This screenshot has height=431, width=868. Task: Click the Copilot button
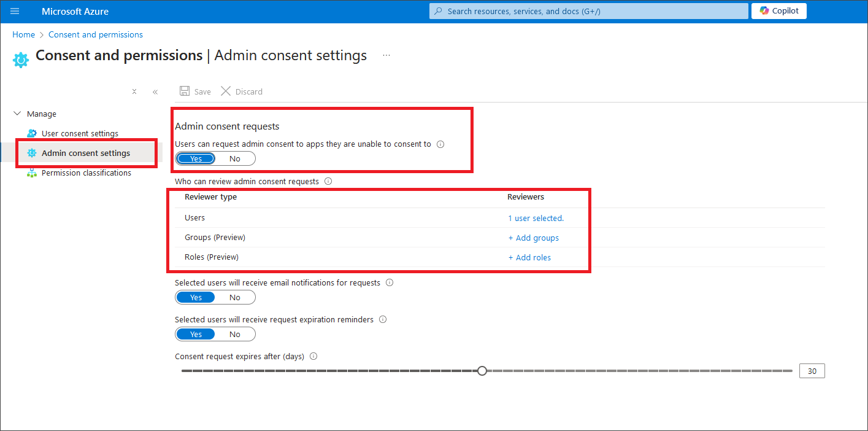(x=778, y=11)
